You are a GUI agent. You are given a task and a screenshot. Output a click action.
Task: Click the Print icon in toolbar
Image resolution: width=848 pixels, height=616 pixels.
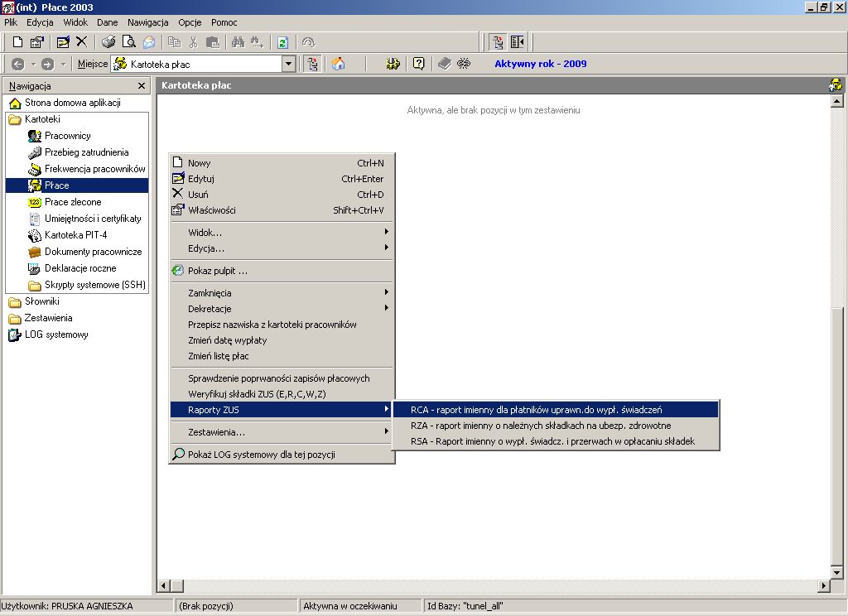click(x=108, y=42)
